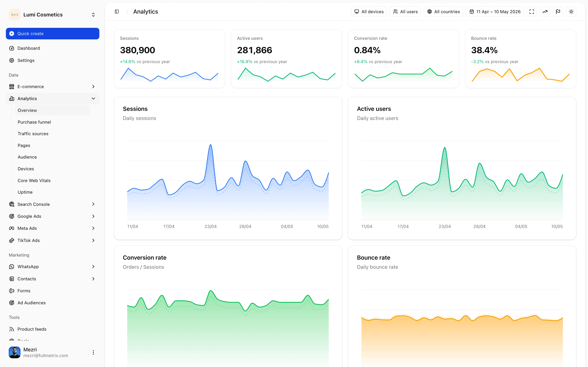Toggle the sidebar panel icon
The width and height of the screenshot is (588, 367).
(x=117, y=12)
